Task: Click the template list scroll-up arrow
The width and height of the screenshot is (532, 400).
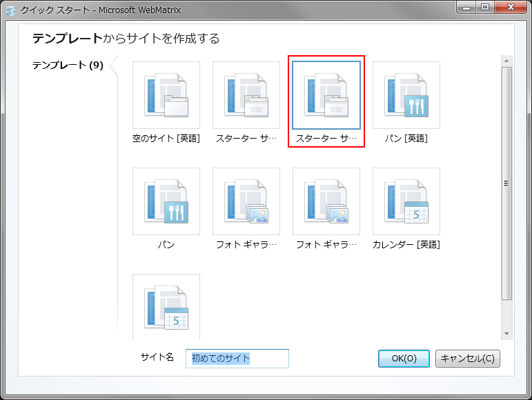Action: [506, 61]
